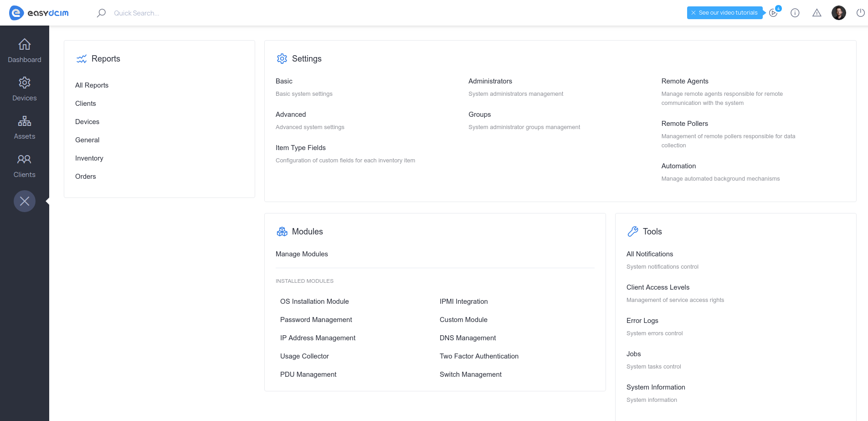This screenshot has width=868, height=421.
Task: Open IP Address Management module
Action: 318,338
